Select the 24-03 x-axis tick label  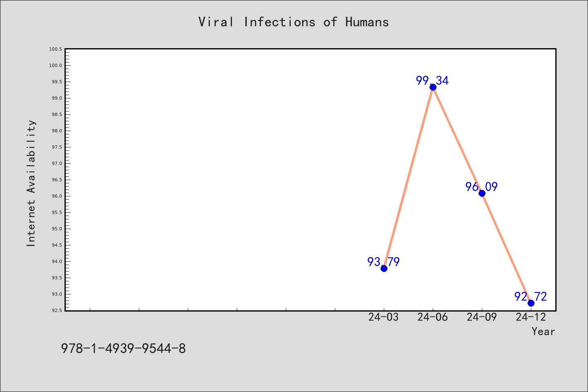[x=383, y=317]
